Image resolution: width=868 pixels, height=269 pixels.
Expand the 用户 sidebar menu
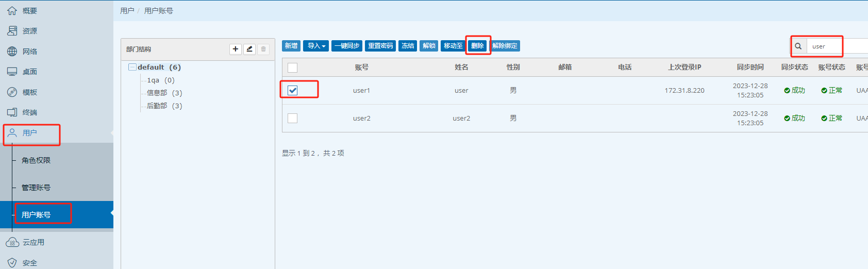pos(29,133)
